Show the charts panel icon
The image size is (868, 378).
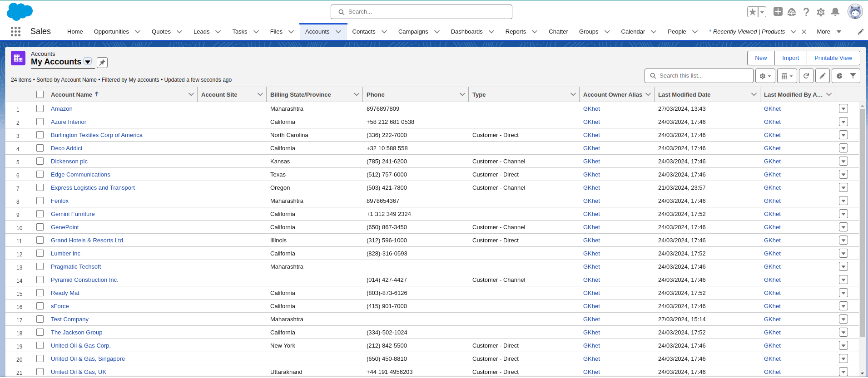pos(839,76)
